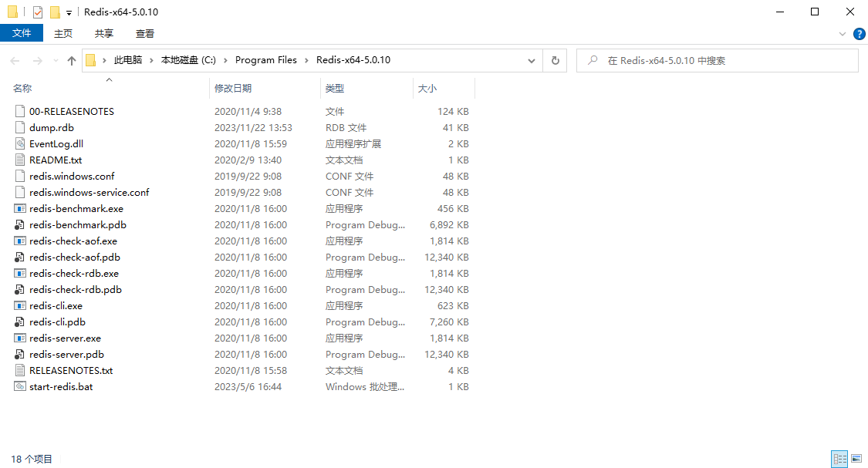Click Program Files in the breadcrumb path
This screenshot has height=468, width=868.
pos(265,60)
